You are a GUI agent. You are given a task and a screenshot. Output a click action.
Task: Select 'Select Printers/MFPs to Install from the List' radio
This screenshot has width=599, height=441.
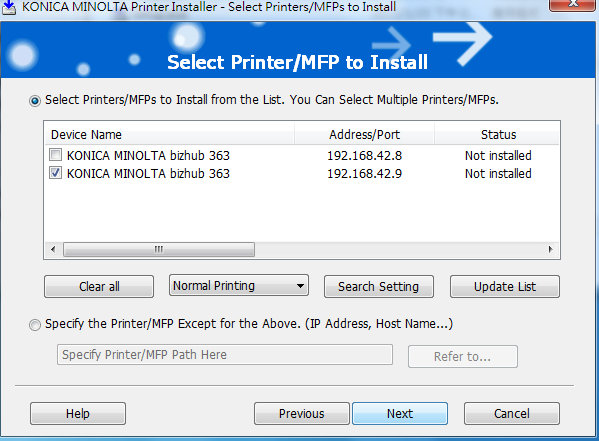(35, 101)
